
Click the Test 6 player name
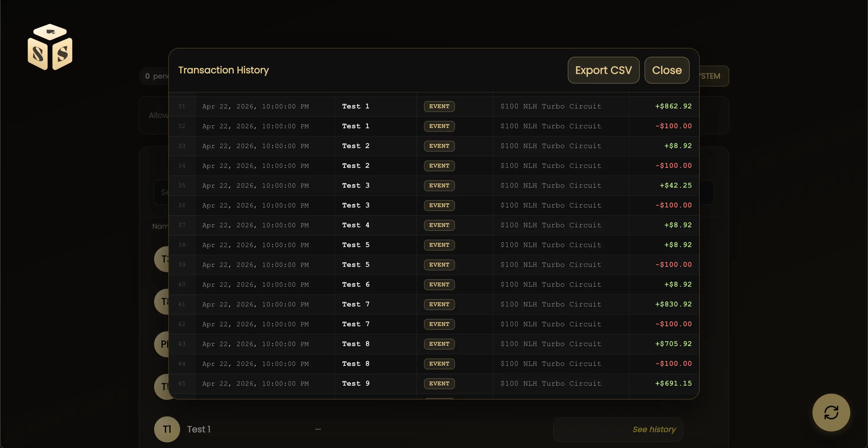coord(355,284)
